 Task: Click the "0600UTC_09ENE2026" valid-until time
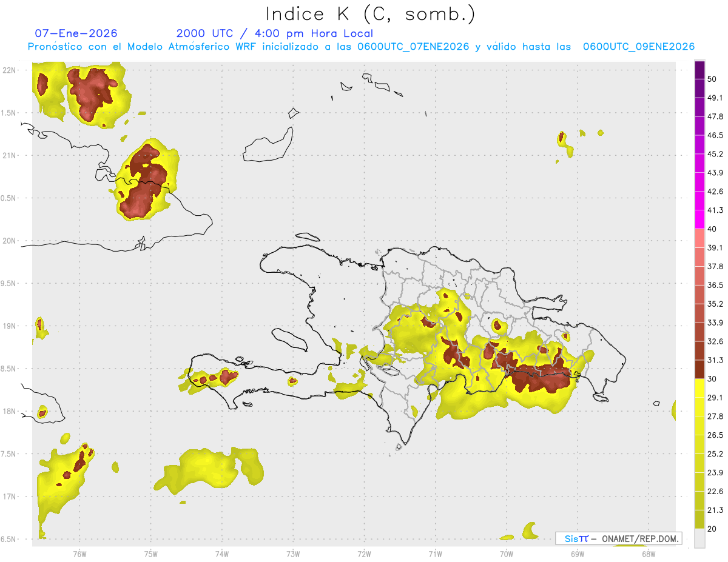click(639, 47)
